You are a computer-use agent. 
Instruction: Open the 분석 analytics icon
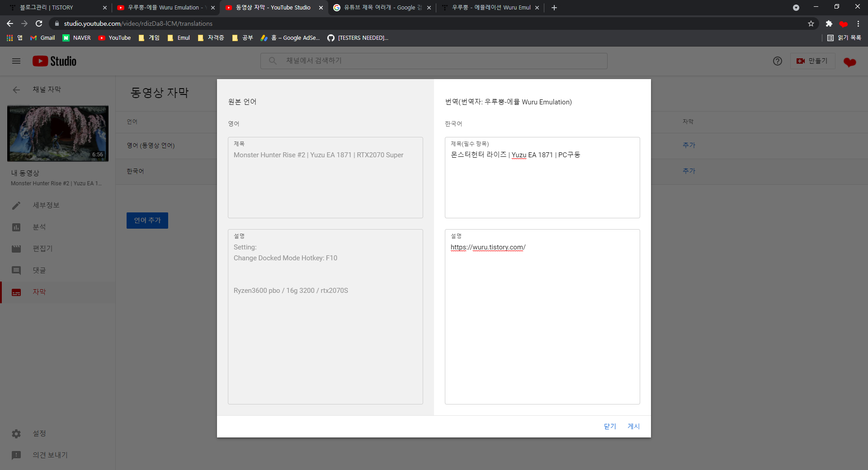(16, 227)
